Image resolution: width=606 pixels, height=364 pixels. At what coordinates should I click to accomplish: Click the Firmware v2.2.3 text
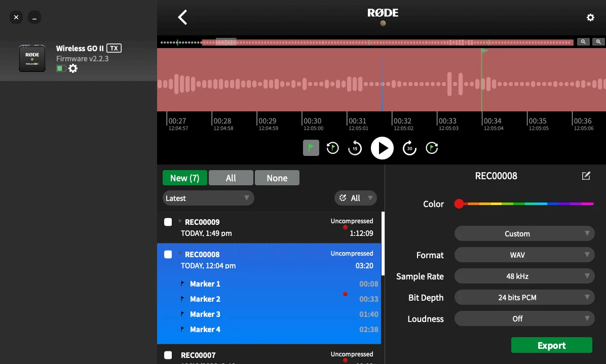pyautogui.click(x=82, y=59)
